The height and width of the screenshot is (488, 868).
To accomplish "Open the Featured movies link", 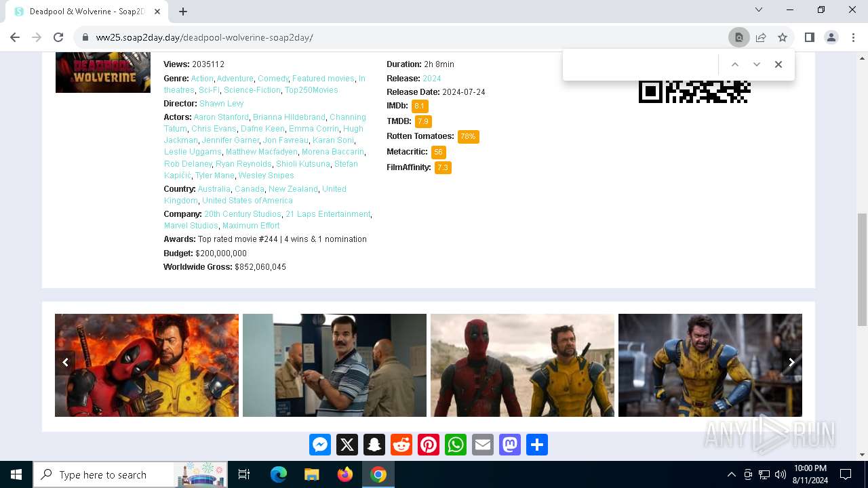I will pyautogui.click(x=323, y=79).
